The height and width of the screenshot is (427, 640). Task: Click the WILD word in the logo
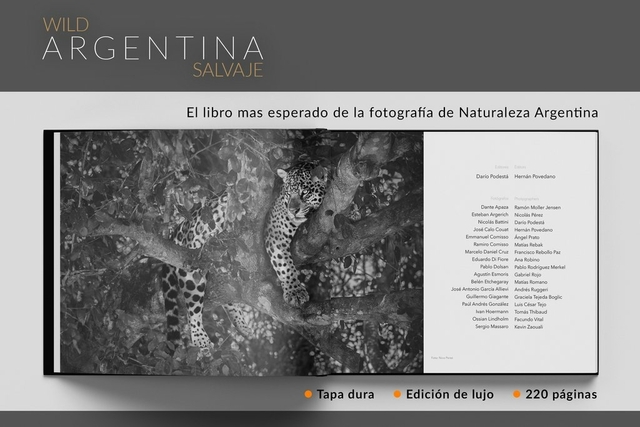click(x=64, y=21)
